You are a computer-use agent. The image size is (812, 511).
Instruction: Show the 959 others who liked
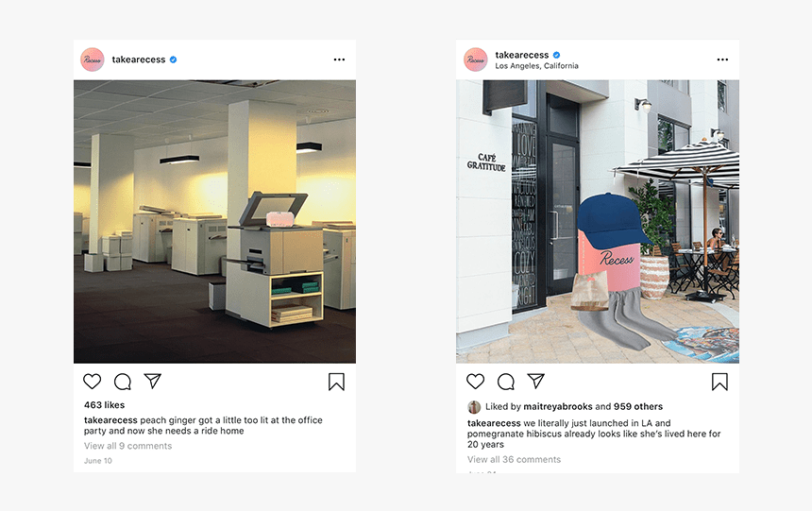638,406
